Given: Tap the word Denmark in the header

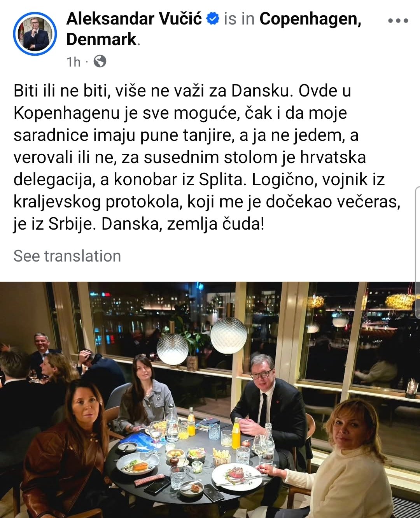Looking at the screenshot, I should pos(101,39).
